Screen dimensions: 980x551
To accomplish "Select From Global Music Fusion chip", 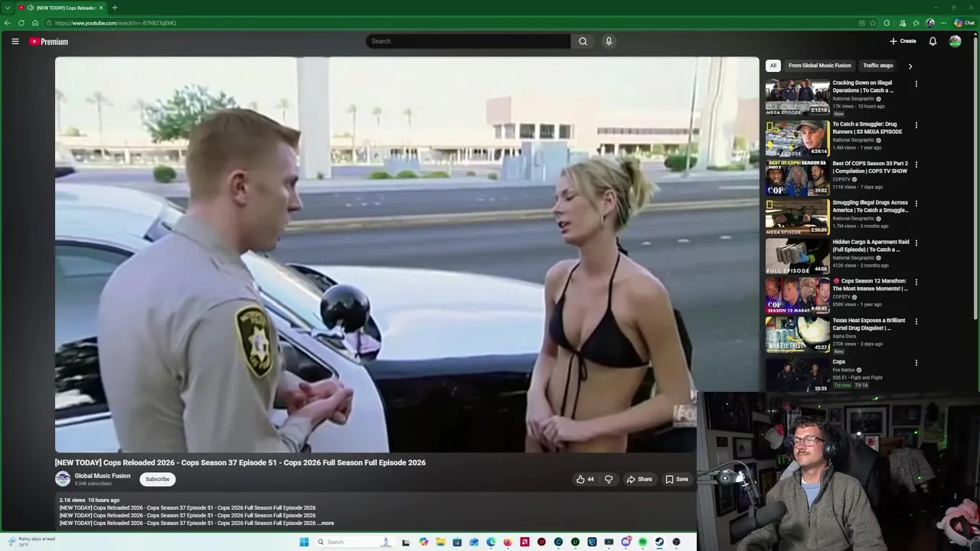I will [x=819, y=66].
